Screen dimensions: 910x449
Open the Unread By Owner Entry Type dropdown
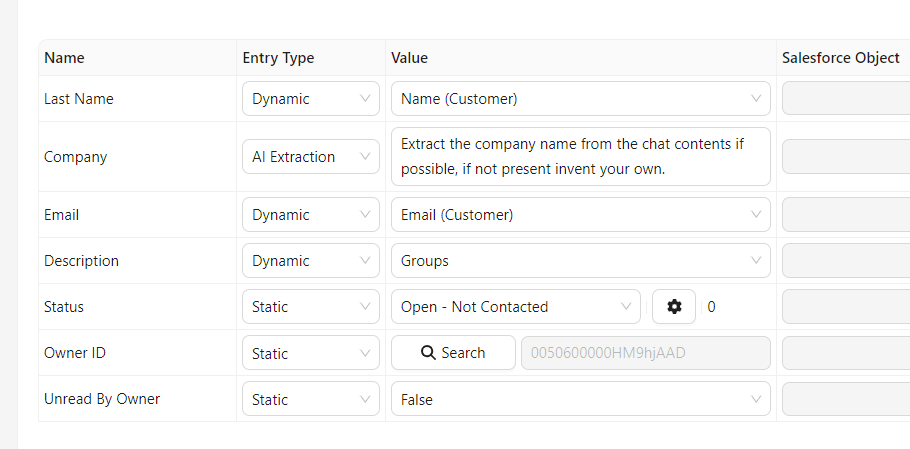coord(310,399)
